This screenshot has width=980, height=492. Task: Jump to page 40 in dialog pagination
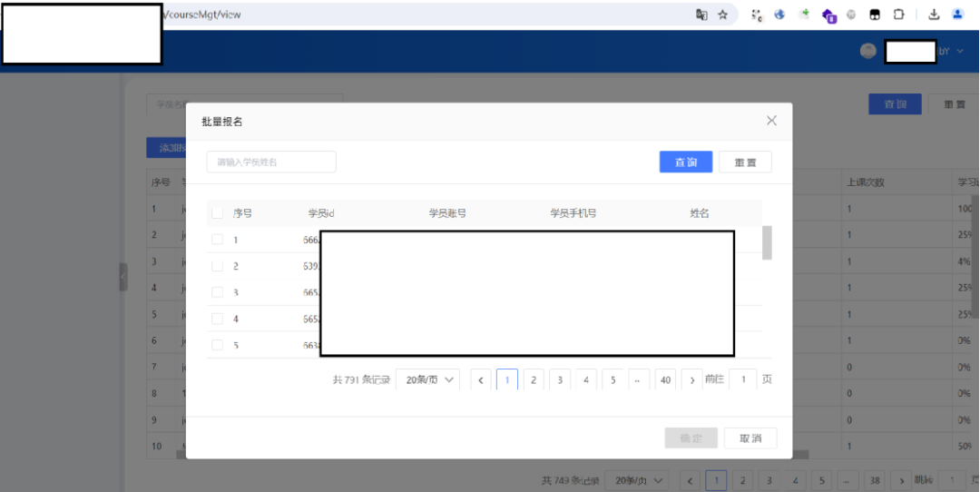[x=666, y=379]
